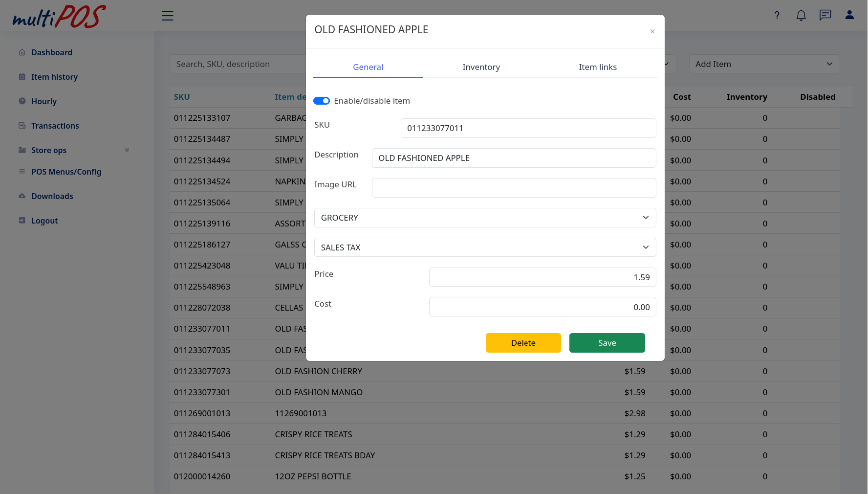Click the yellow Delete button
Screen dimensions: 868x494
523,343
